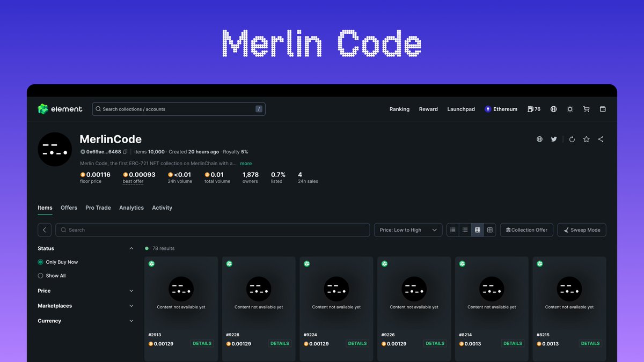The height and width of the screenshot is (362, 644).
Task: Open the Items tab
Action: tap(45, 208)
